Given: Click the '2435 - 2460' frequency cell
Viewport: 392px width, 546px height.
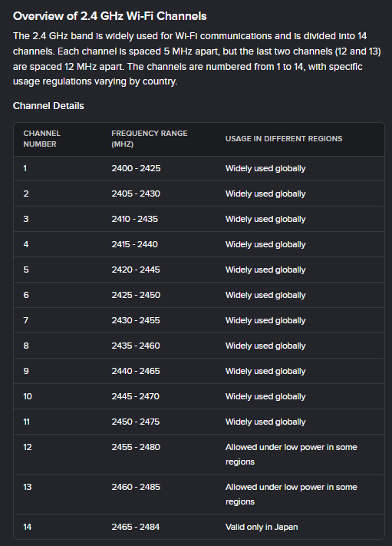Looking at the screenshot, I should click(x=136, y=346).
